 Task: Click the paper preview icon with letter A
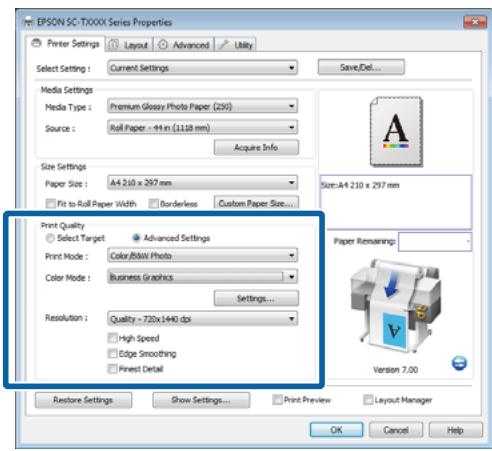click(x=396, y=132)
